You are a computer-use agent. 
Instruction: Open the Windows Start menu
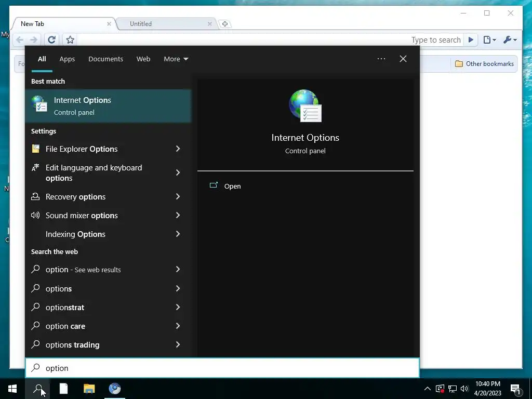tap(12, 389)
